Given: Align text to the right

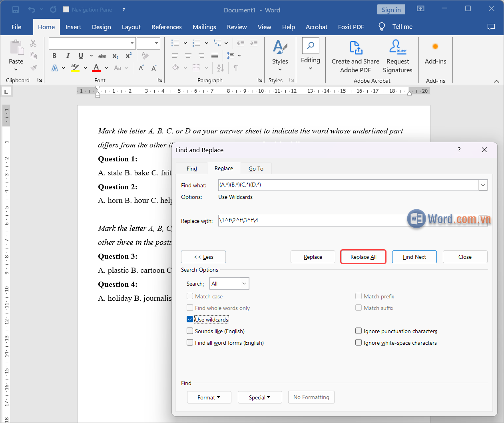Looking at the screenshot, I should 201,56.
